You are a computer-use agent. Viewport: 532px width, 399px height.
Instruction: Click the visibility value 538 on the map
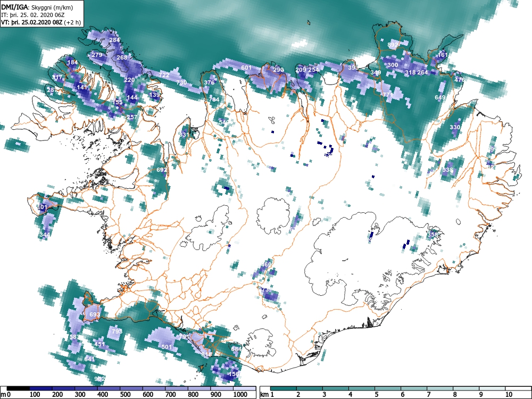point(447,170)
